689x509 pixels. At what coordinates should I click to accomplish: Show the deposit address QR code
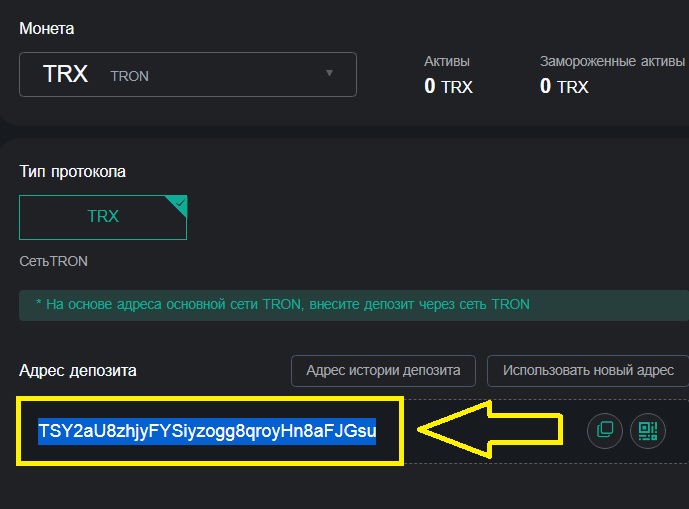(x=647, y=430)
